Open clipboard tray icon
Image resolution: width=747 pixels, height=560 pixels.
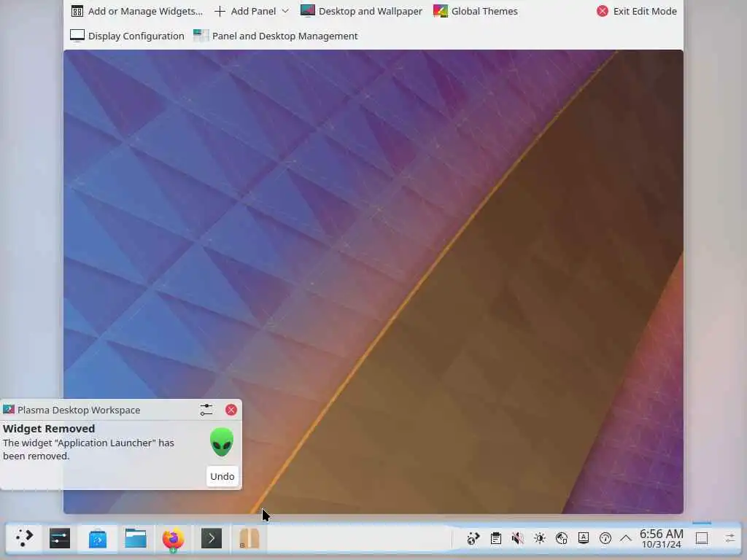(x=496, y=539)
